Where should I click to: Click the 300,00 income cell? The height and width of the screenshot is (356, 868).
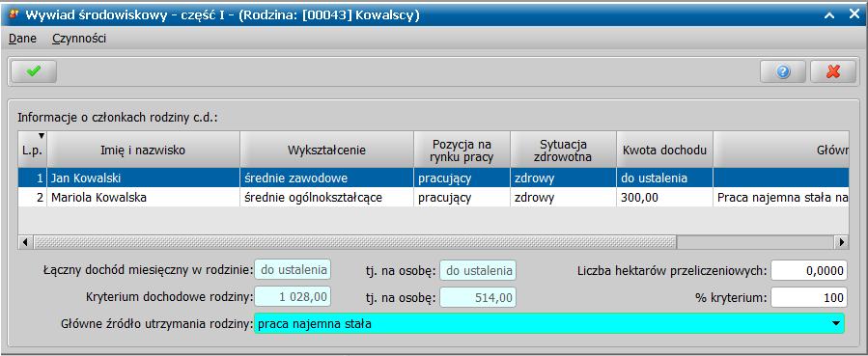tap(664, 198)
